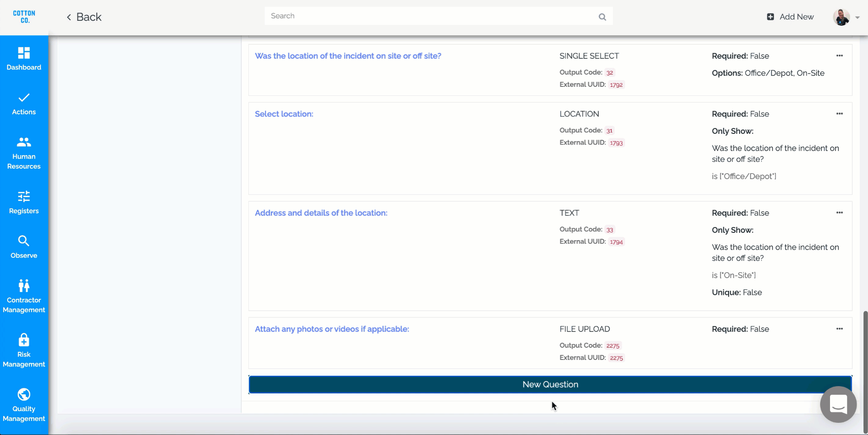Open Human Resources people icon
The height and width of the screenshot is (435, 868).
[24, 142]
